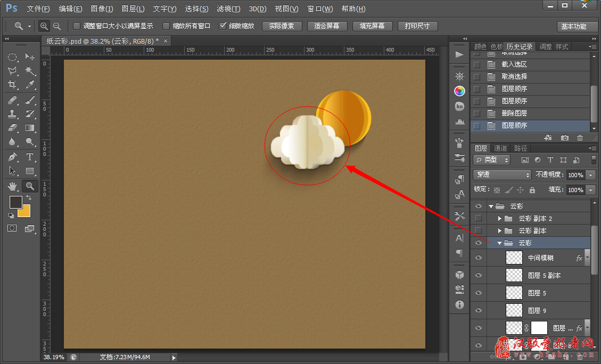Lock all attributes with padlock icon
601x364 pixels.
532,189
